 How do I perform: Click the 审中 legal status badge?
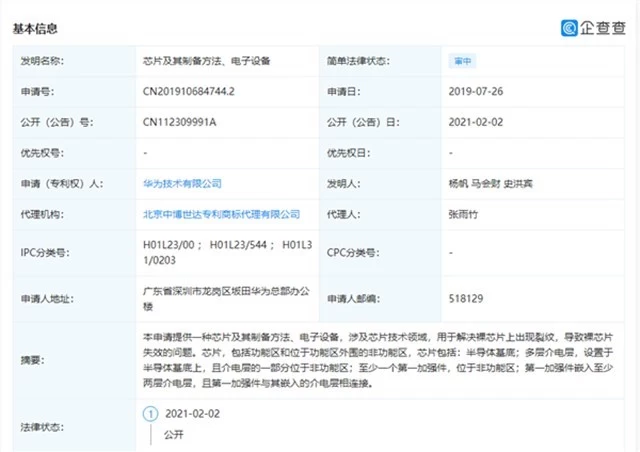(x=462, y=60)
